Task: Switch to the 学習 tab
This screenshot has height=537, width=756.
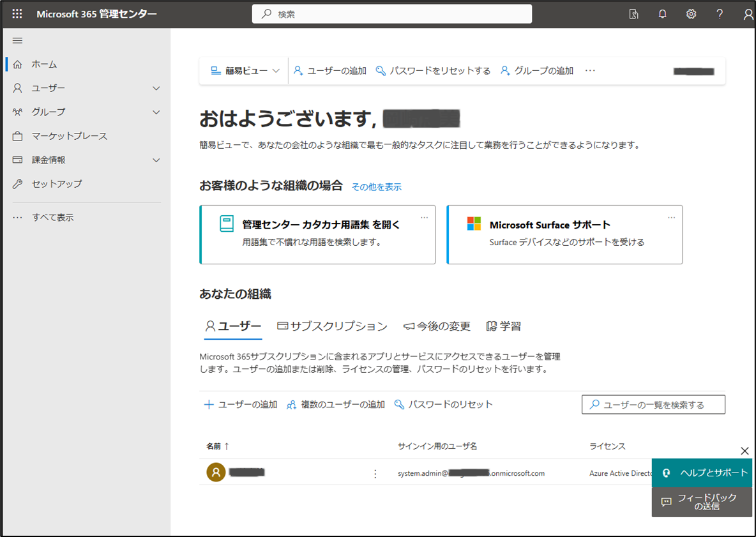Action: click(x=503, y=326)
